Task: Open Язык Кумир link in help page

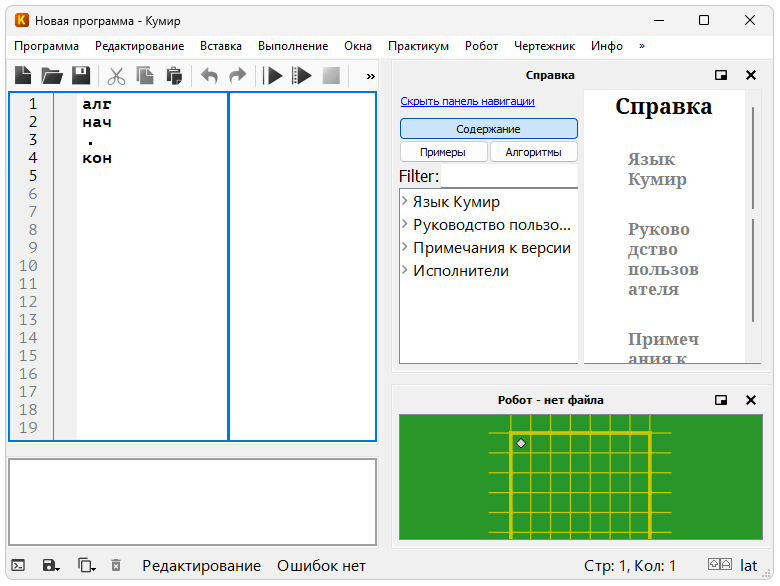Action: 657,169
